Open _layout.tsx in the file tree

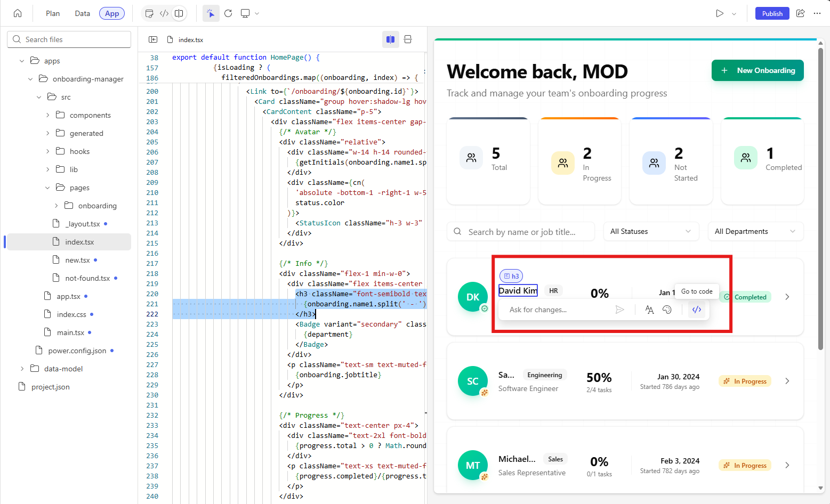[83, 224]
